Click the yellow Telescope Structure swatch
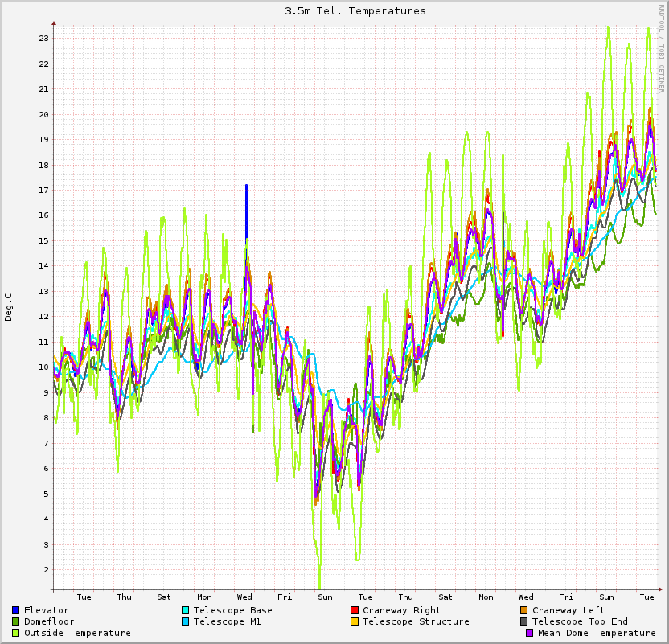The image size is (669, 644). pos(355,621)
